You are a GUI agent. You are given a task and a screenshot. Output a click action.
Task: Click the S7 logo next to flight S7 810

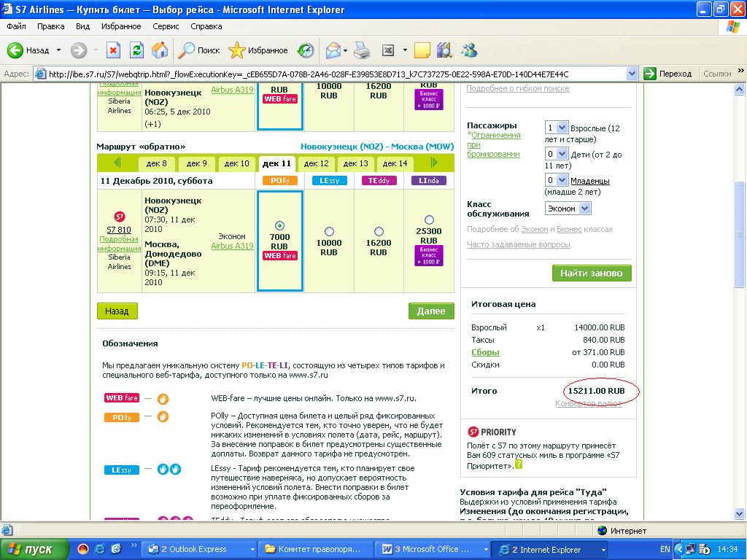(119, 217)
